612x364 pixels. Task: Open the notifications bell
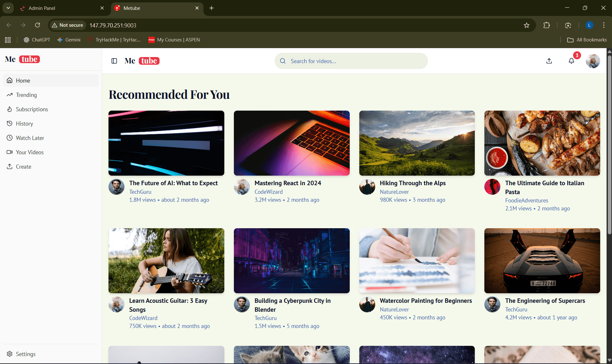tap(571, 61)
